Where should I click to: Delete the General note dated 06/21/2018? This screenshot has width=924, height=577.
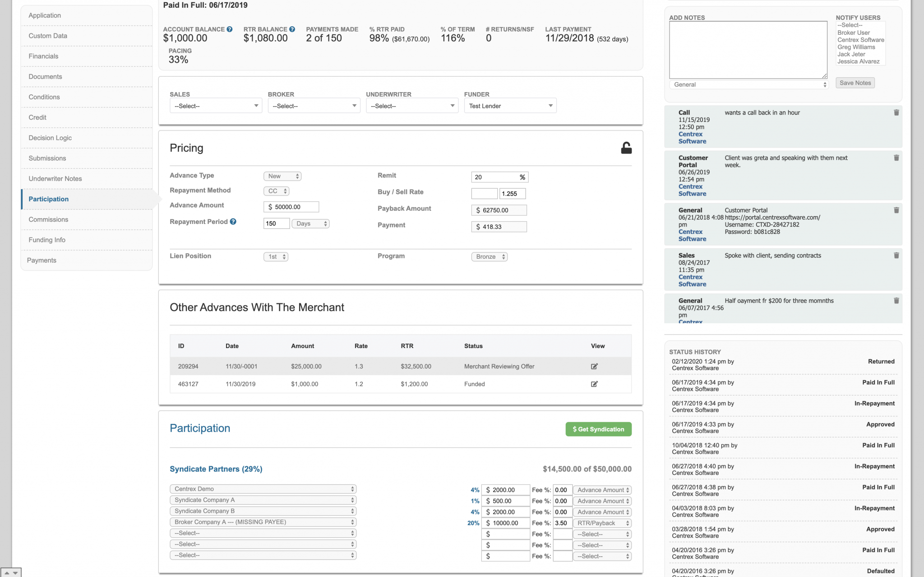(896, 210)
